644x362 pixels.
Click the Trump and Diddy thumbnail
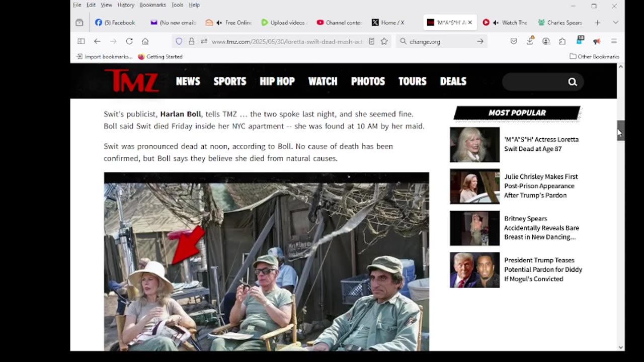coord(474,270)
